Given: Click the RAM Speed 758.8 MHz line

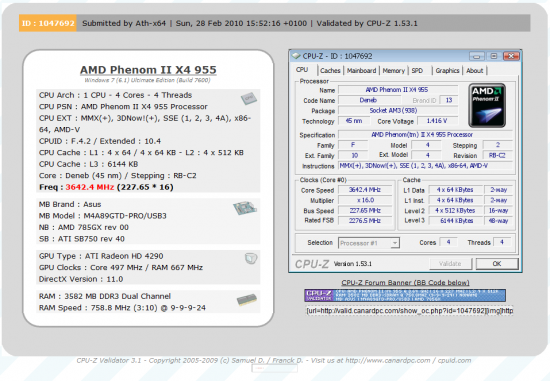Looking at the screenshot, I should [x=122, y=308].
